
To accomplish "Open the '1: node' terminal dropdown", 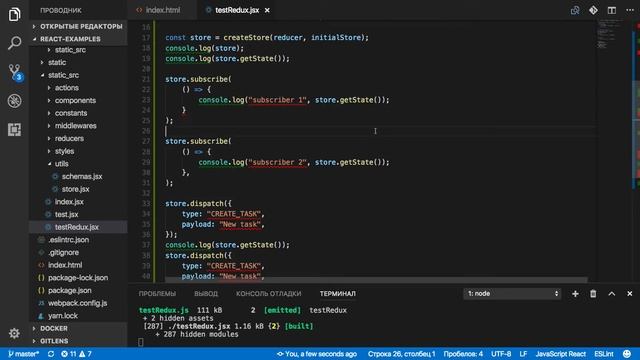I will [x=512, y=293].
